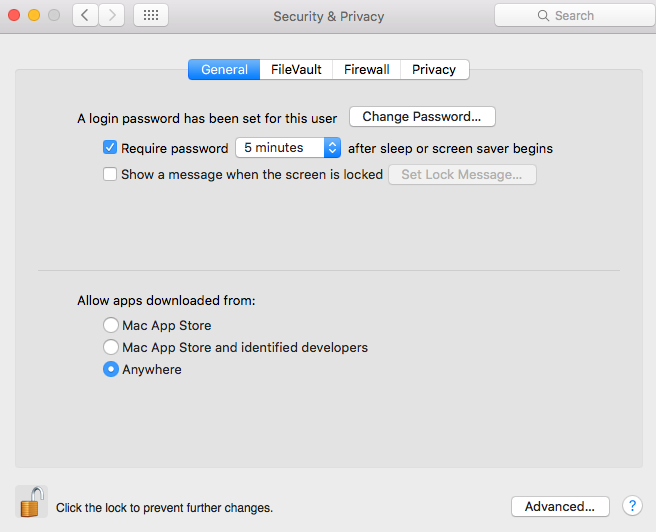Screen dimensions: 656x532
Task: Click the Change Password button
Action: [x=422, y=117]
